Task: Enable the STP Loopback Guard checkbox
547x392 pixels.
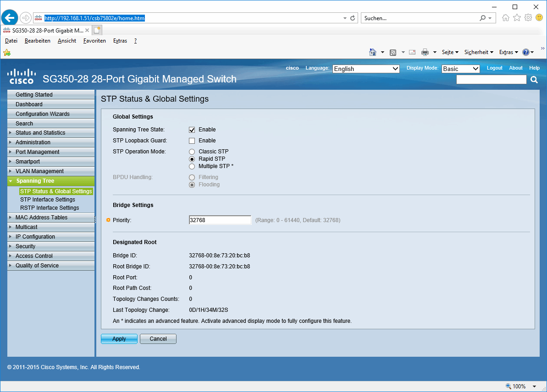Action: [192, 141]
